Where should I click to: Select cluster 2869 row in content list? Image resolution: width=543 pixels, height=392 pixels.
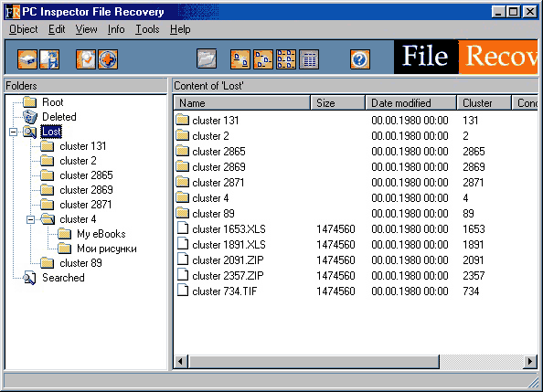(x=218, y=167)
